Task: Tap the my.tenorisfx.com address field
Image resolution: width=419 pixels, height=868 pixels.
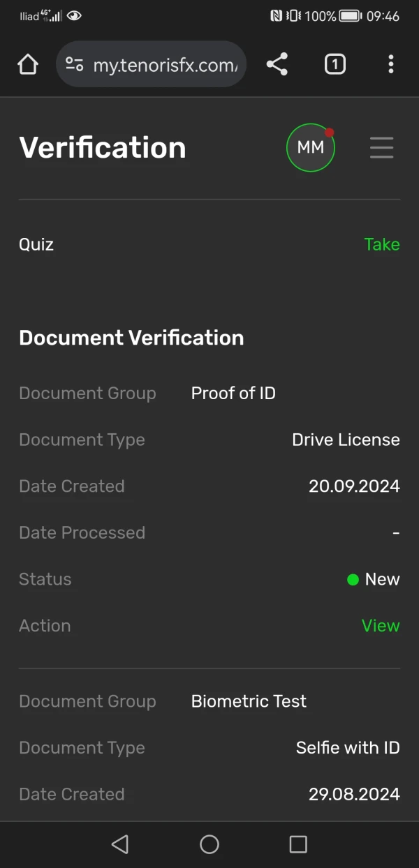Action: (x=165, y=65)
